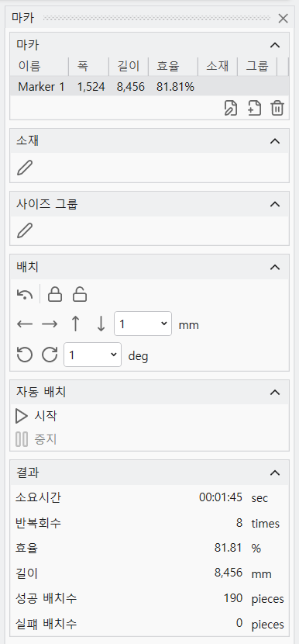
Task: Collapse the 배치 section
Action: pos(275,268)
